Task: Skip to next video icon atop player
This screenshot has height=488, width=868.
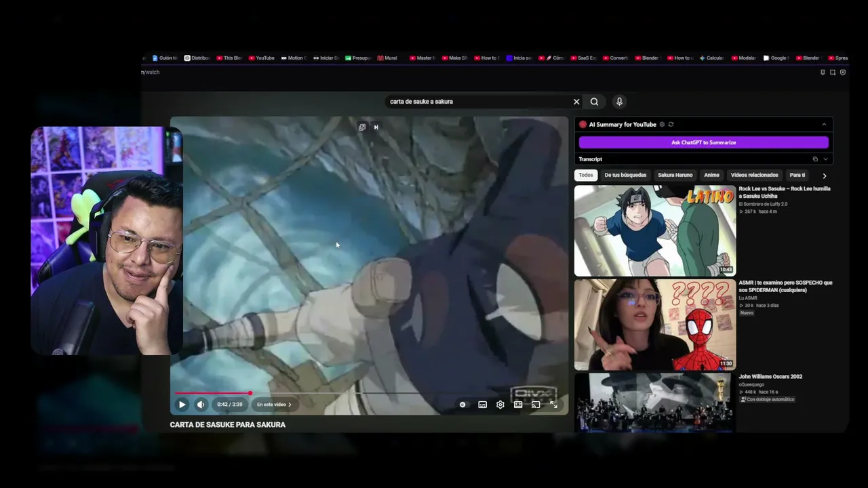Action: pyautogui.click(x=376, y=127)
